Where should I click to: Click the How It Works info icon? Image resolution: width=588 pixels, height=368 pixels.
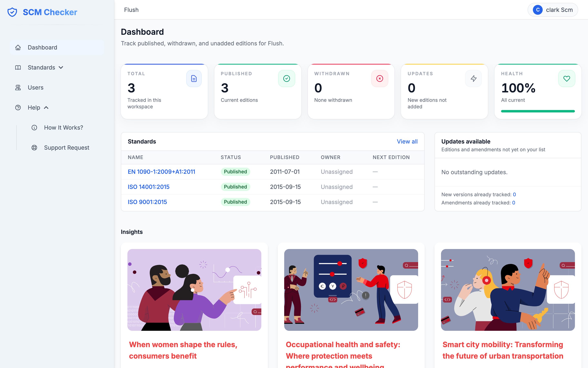tap(34, 128)
